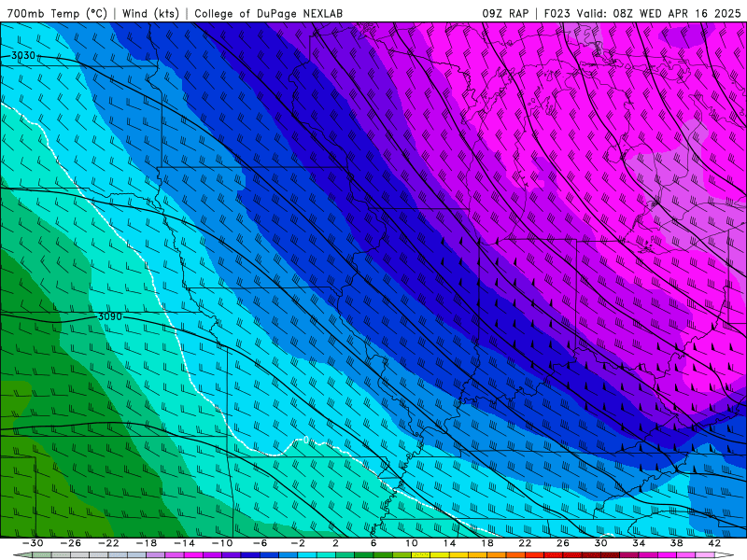The height and width of the screenshot is (560, 747).
Task: Click the positive 10 color scale label
Action: 412,543
